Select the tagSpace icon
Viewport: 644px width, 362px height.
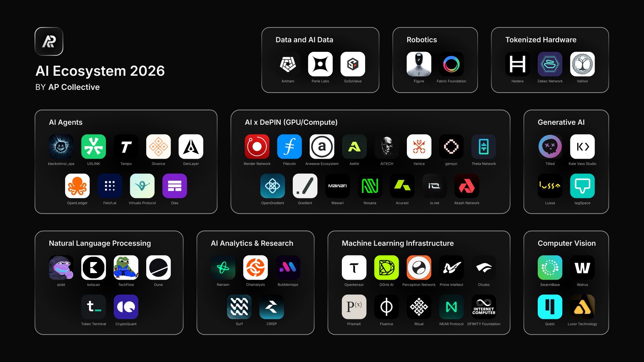coord(582,186)
